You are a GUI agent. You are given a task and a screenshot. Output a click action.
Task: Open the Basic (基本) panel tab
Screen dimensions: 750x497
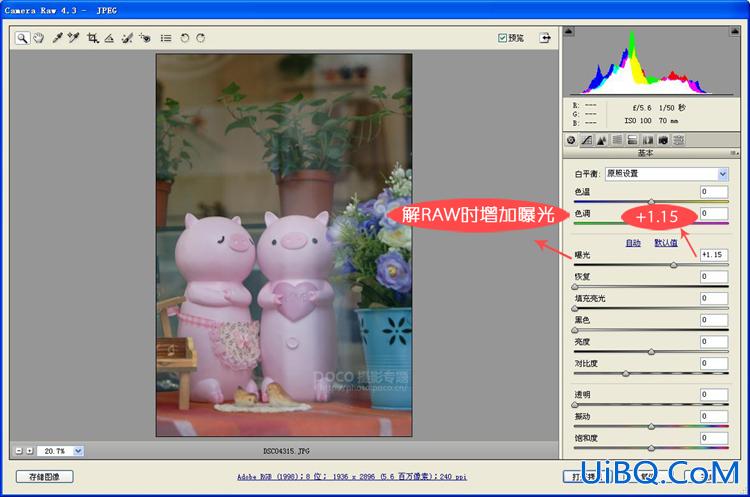coord(571,140)
